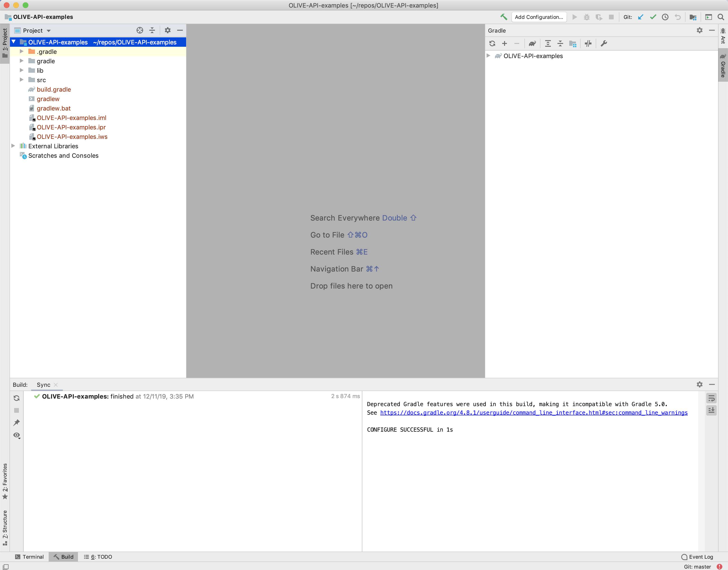The width and height of the screenshot is (728, 570).
Task: Execute a Gradle task using the elephant icon
Action: tap(532, 43)
